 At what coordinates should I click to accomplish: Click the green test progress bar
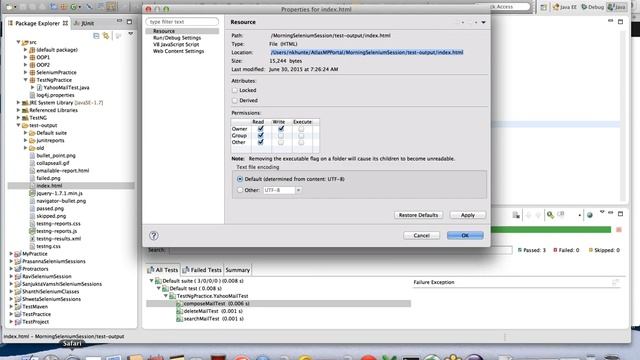click(551, 230)
